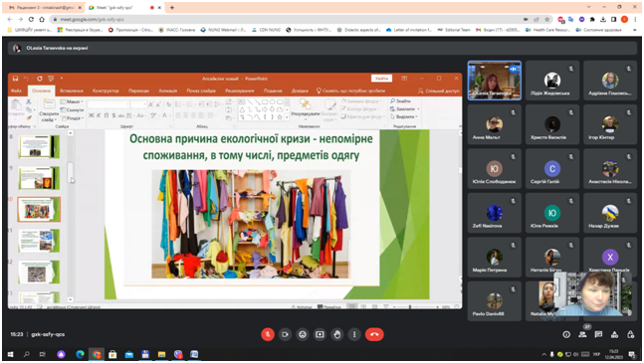Click the Cut scissors icon
The width and height of the screenshot is (644, 363).
28,101
